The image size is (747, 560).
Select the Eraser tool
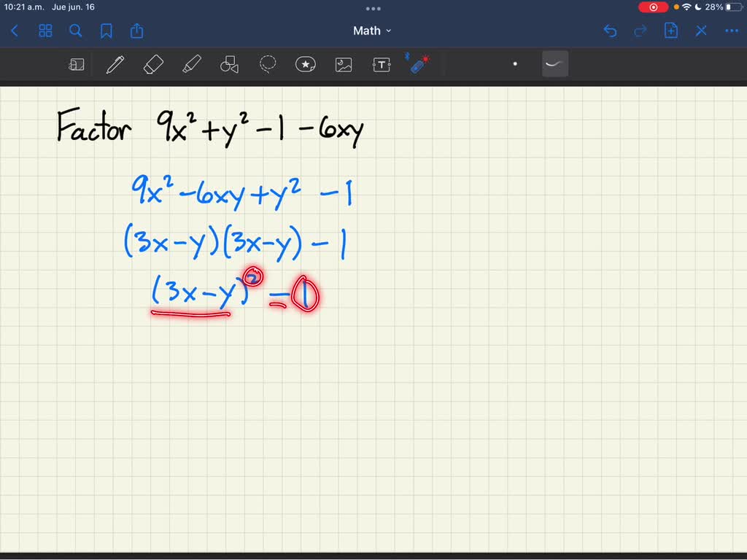pos(153,64)
